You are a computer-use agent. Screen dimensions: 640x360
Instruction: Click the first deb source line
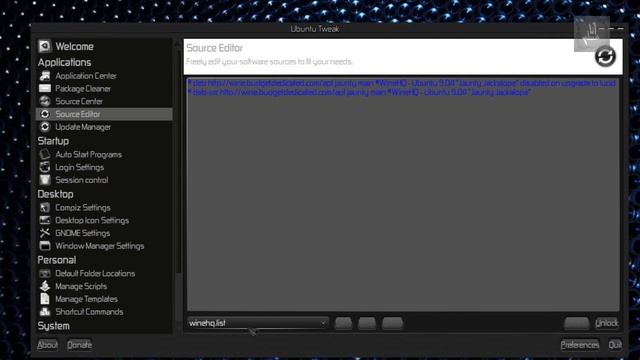point(401,83)
